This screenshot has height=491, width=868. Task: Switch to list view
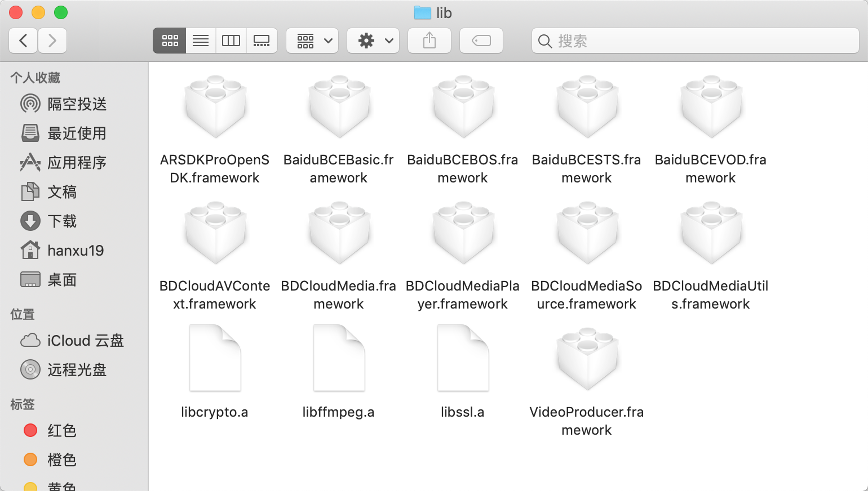pos(201,41)
